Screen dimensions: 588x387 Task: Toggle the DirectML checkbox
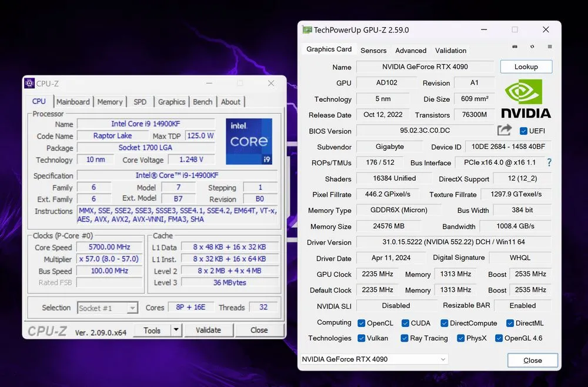pyautogui.click(x=510, y=323)
